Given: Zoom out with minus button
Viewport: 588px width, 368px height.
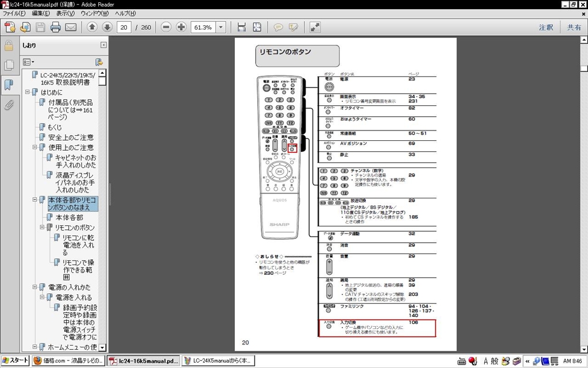Looking at the screenshot, I should [x=166, y=27].
